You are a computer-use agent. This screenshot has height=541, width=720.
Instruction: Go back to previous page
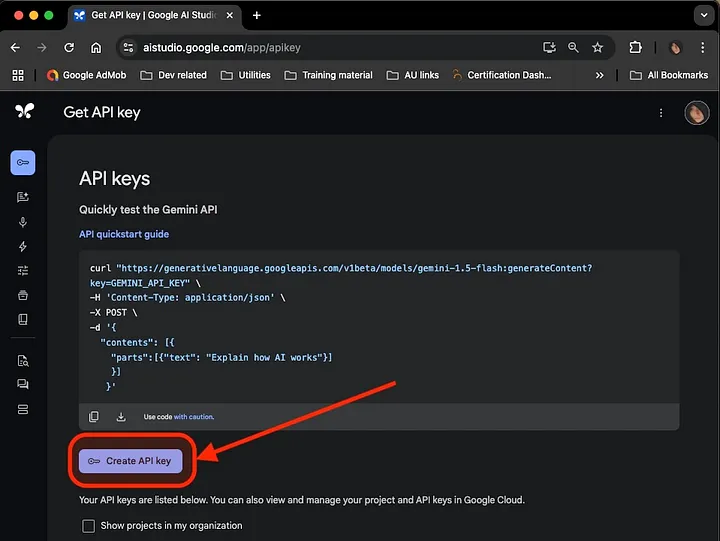15,47
